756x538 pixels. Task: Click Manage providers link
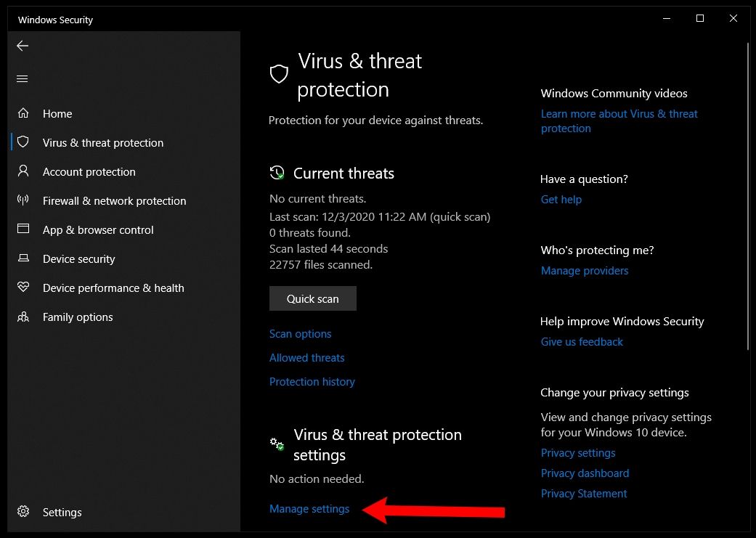[x=585, y=271]
